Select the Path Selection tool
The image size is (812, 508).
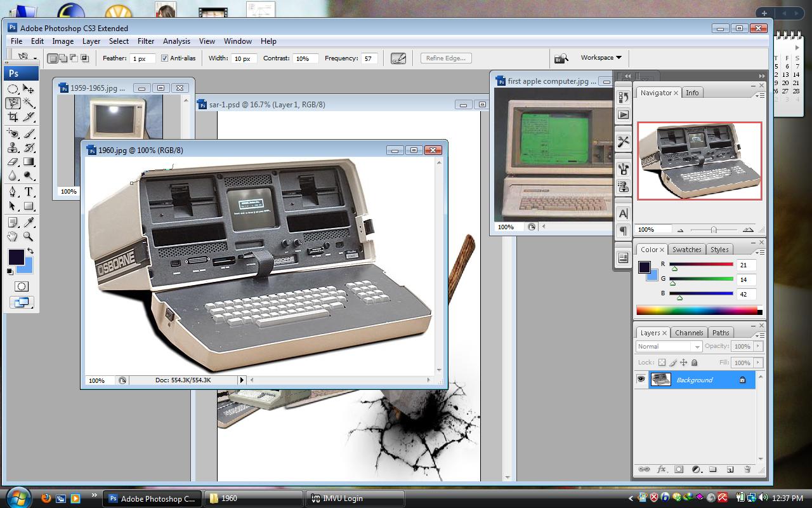tap(13, 206)
